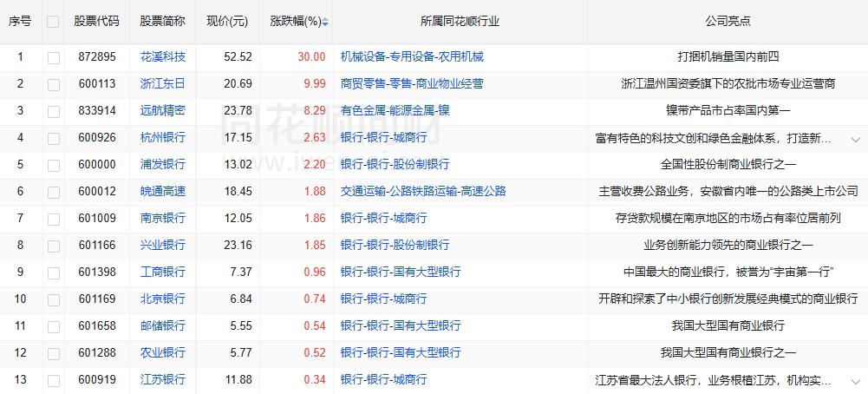Screen dimensions: 868x394
Task: Check the box for 花溪科技 row
Action: coord(54,57)
